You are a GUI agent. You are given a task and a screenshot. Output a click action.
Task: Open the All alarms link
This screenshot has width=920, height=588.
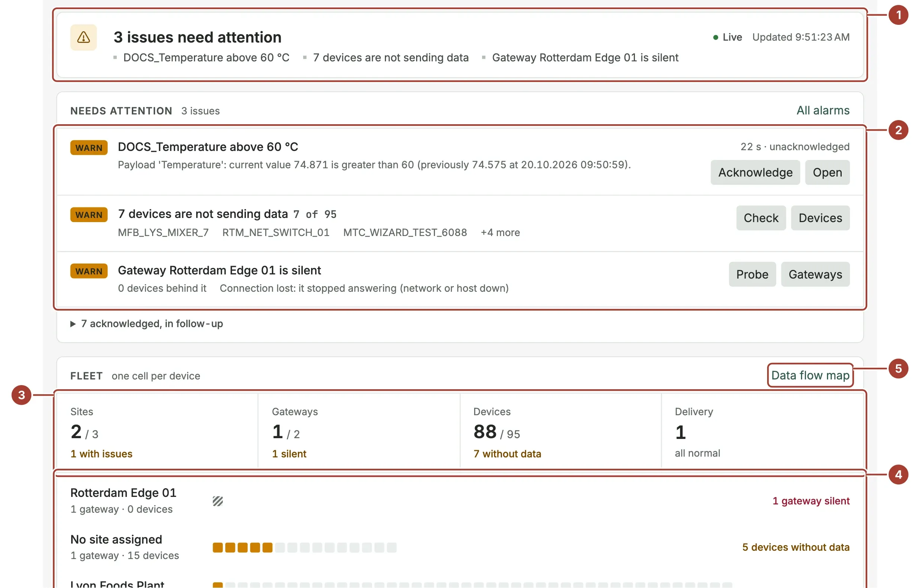coord(822,111)
